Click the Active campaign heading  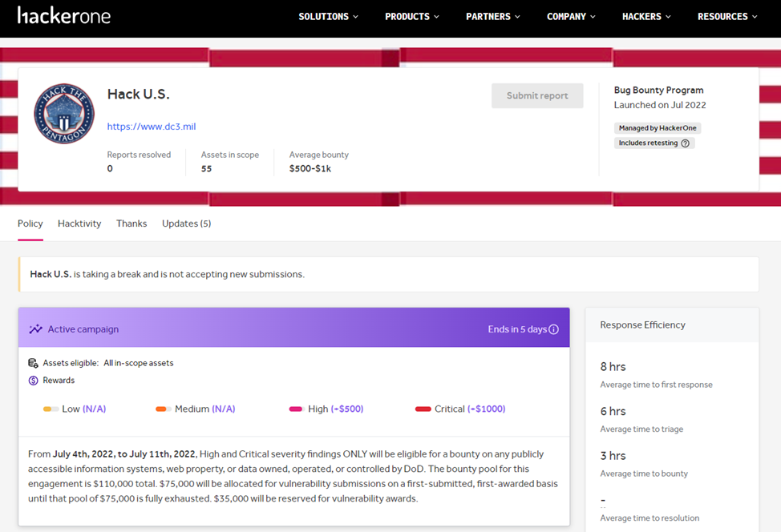coord(83,329)
